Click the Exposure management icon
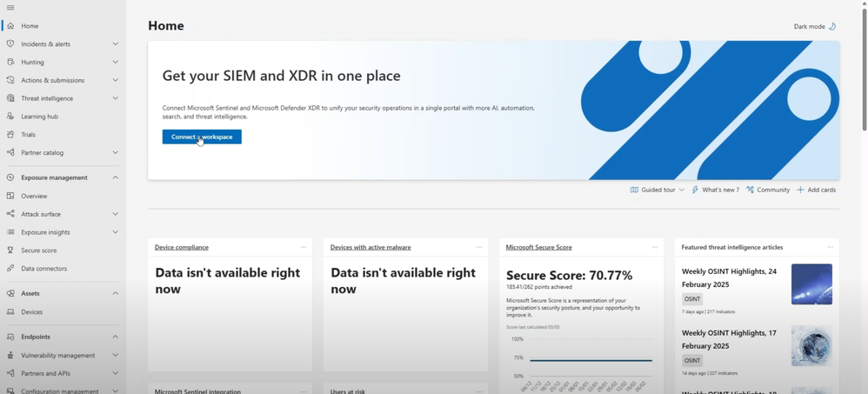 coord(10,177)
